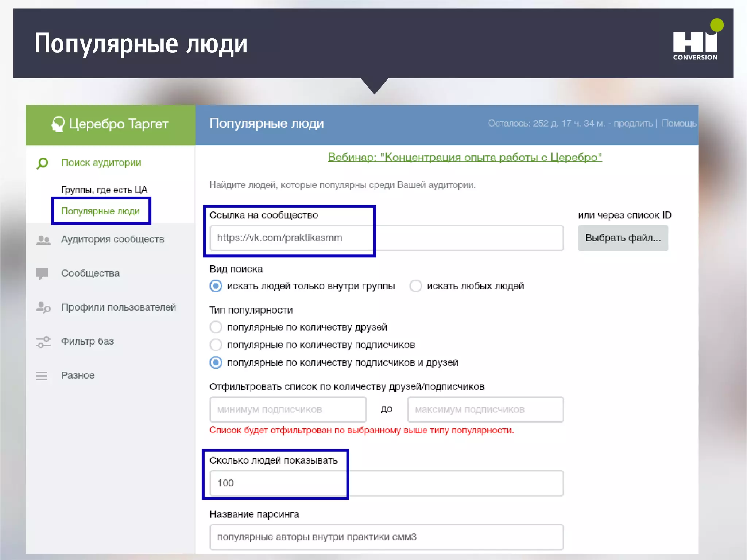Focus the 'максимум подписчиков' field
The image size is (747, 560).
(485, 409)
